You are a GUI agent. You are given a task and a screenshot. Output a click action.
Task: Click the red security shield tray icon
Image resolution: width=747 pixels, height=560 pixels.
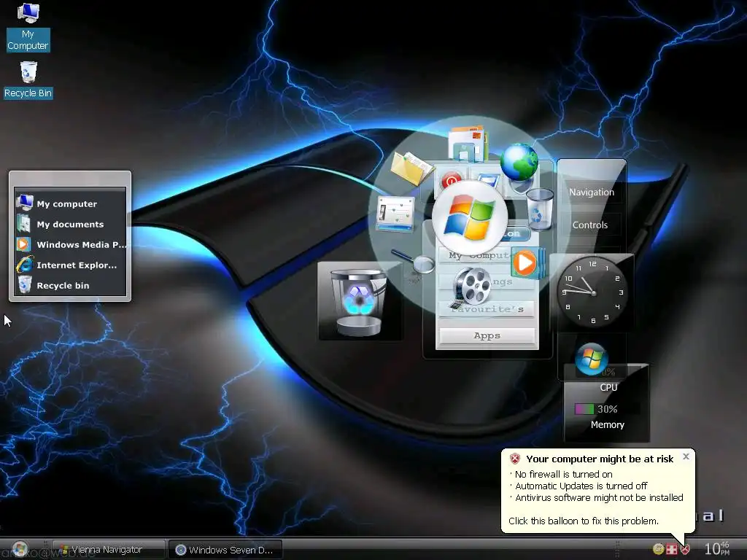685,550
